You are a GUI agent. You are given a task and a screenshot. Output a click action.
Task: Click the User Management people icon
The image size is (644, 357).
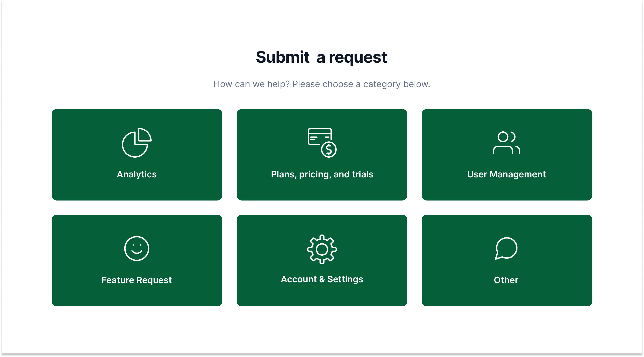(x=507, y=143)
